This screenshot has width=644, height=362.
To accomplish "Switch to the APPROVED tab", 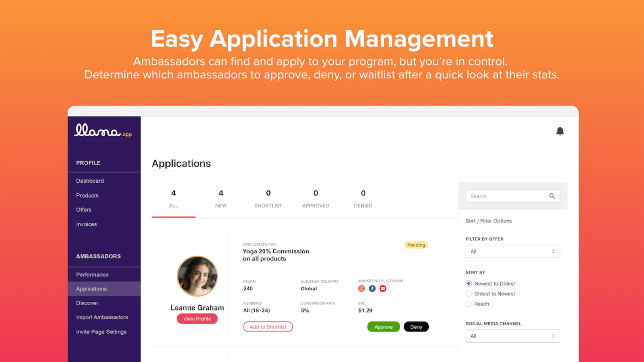I will coord(316,199).
